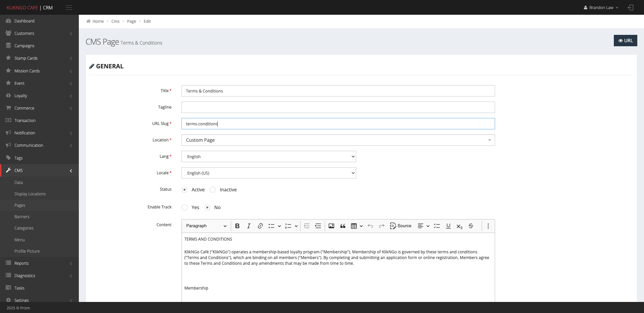Click the Home breadcrumb link

[x=98, y=21]
